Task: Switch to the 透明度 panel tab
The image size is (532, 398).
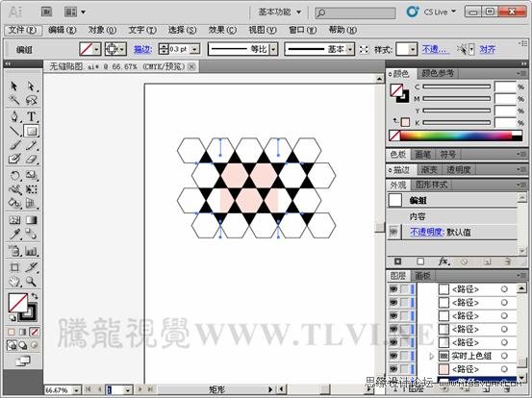Action: tap(458, 169)
